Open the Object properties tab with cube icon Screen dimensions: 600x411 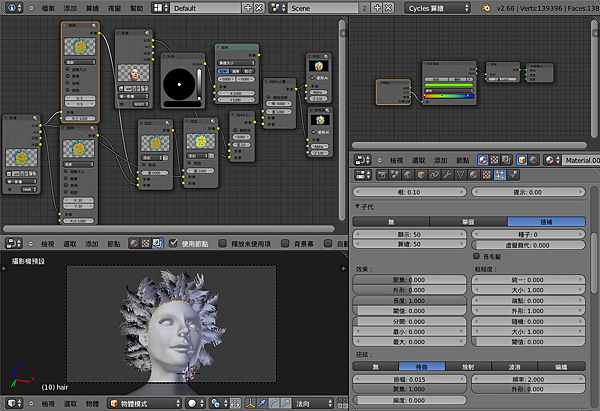pos(421,175)
